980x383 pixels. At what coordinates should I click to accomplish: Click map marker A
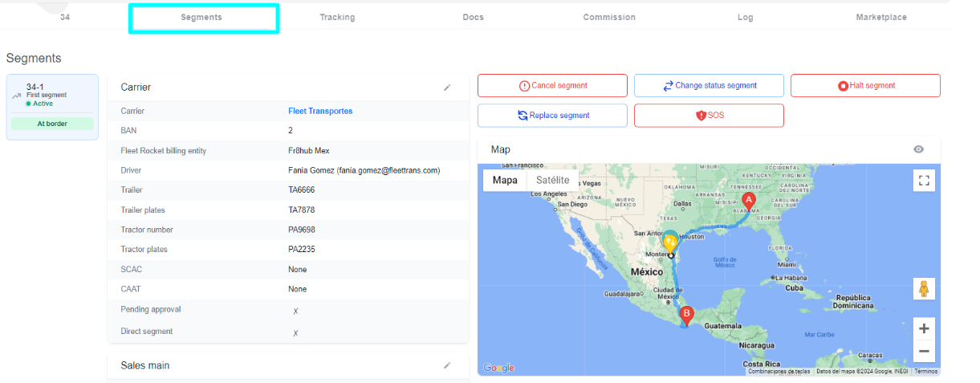point(748,201)
